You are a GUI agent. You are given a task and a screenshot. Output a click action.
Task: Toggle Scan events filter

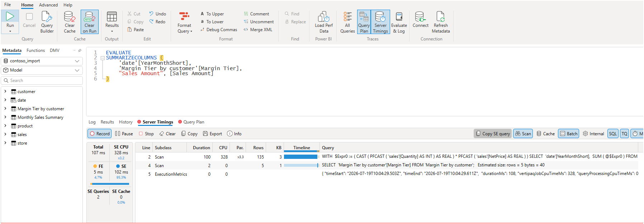click(x=523, y=133)
